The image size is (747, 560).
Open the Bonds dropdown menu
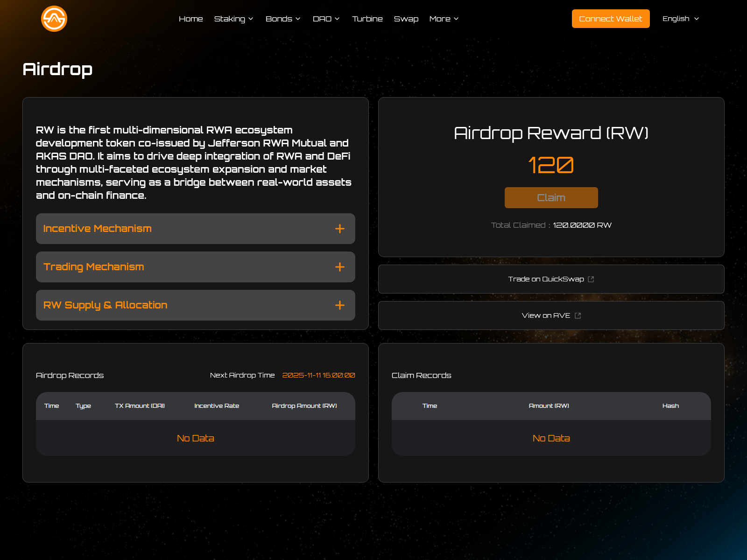[x=282, y=19]
